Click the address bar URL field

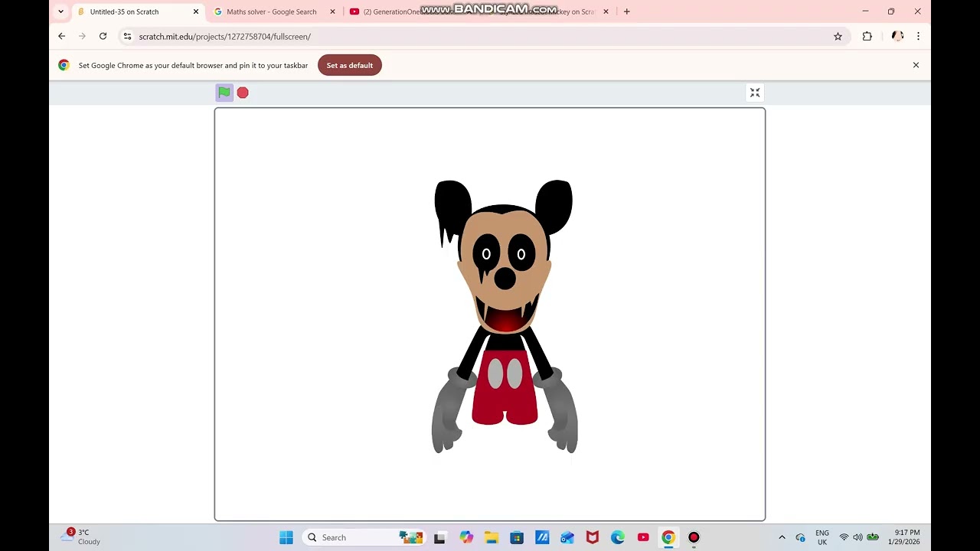482,36
